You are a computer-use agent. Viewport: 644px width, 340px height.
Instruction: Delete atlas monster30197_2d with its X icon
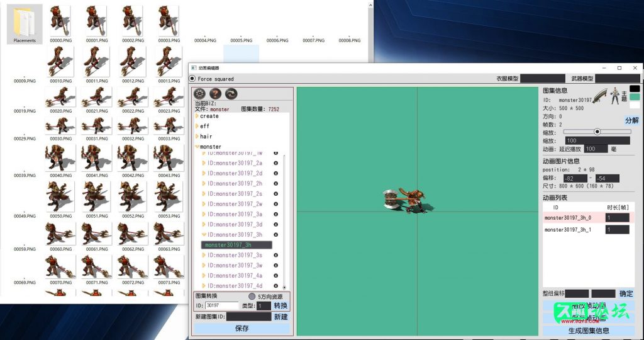[275, 174]
